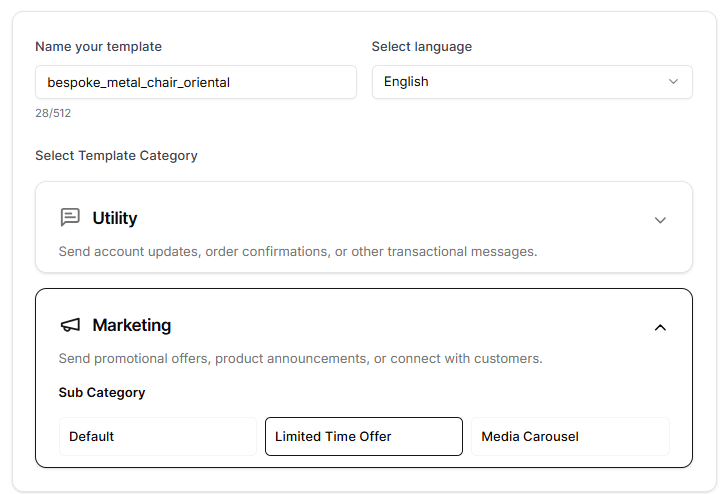Open the Select language dropdown

click(x=531, y=82)
